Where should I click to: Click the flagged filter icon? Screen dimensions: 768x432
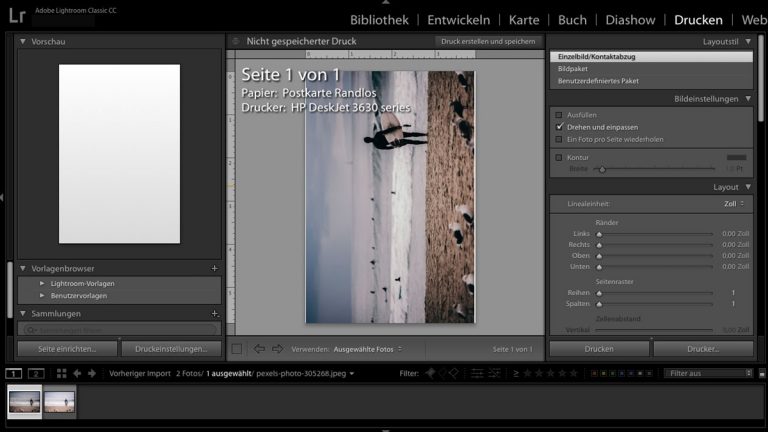pyautogui.click(x=430, y=373)
